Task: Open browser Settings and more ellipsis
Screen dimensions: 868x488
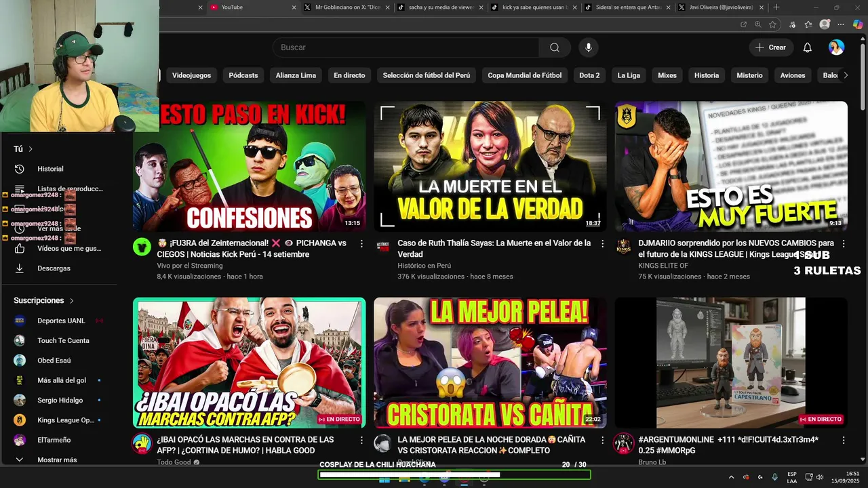Action: point(842,24)
